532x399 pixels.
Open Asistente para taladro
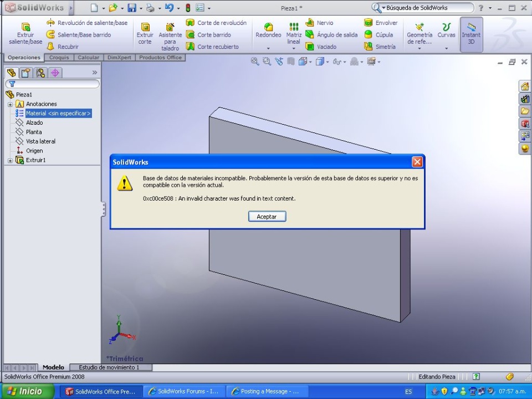170,37
